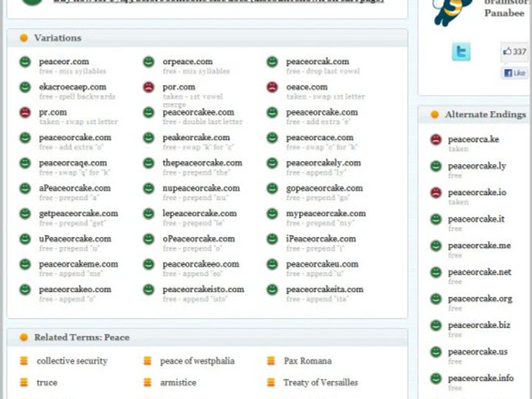Open the peaceorcake.me alternate ending
532x399 pixels.
480,246
